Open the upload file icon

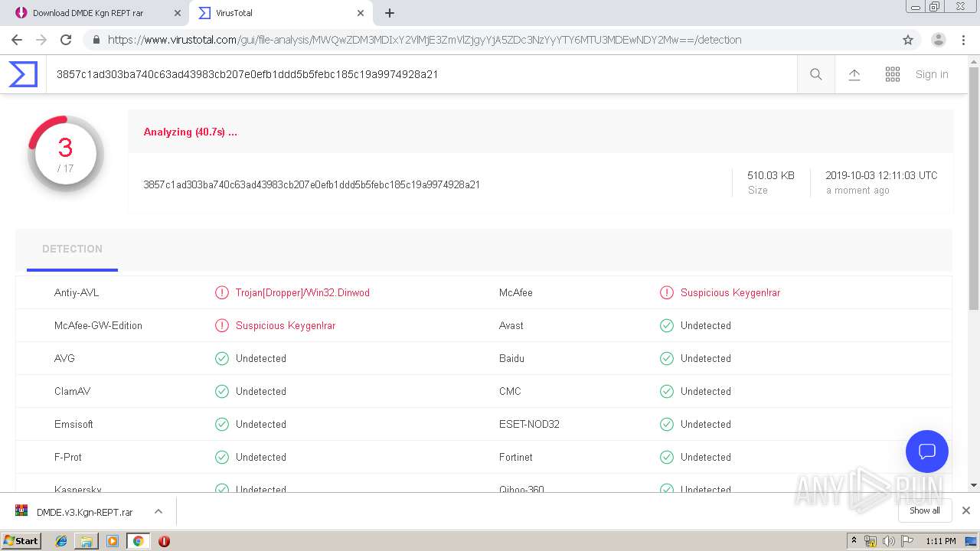coord(854,74)
